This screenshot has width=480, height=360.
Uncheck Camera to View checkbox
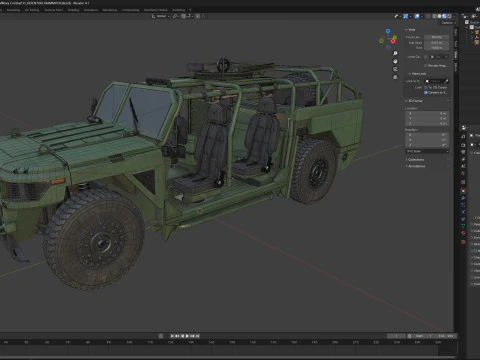coord(426,92)
